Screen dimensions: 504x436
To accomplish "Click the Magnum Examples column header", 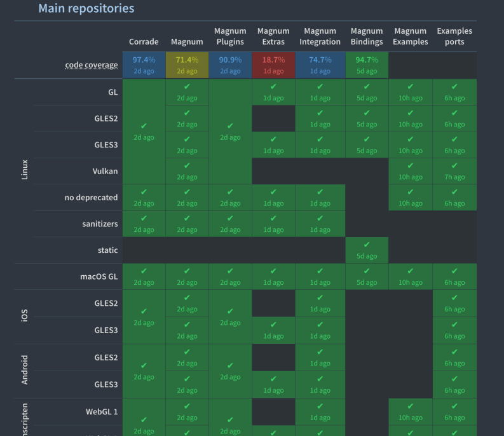I will [411, 36].
